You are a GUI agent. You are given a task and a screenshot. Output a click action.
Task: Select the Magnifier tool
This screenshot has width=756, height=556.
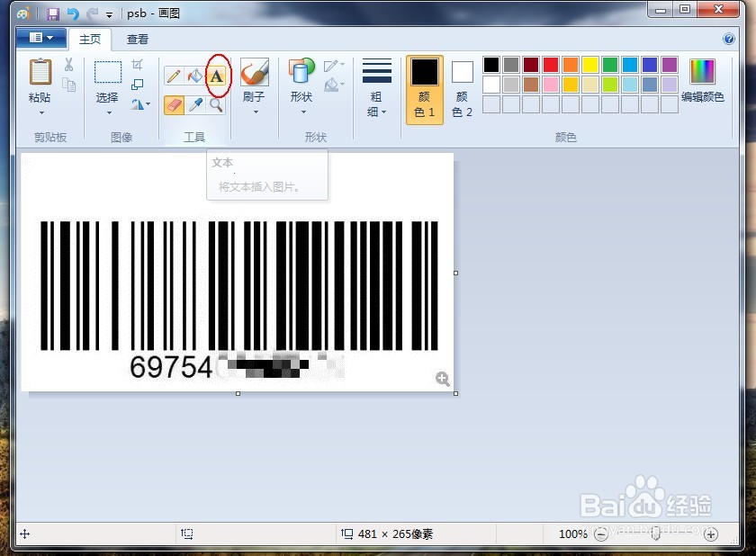(216, 105)
